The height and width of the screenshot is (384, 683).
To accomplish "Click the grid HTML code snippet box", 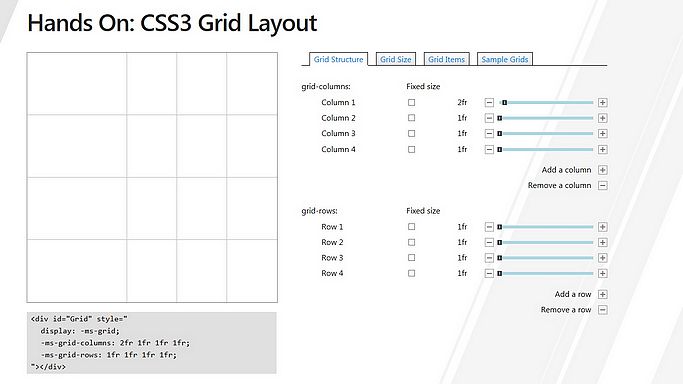I will click(152, 343).
